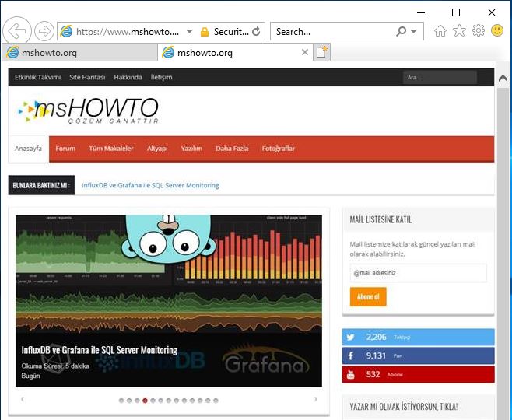Click the smiley feedback icon
Image resolution: width=512 pixels, height=420 pixels.
(x=497, y=30)
